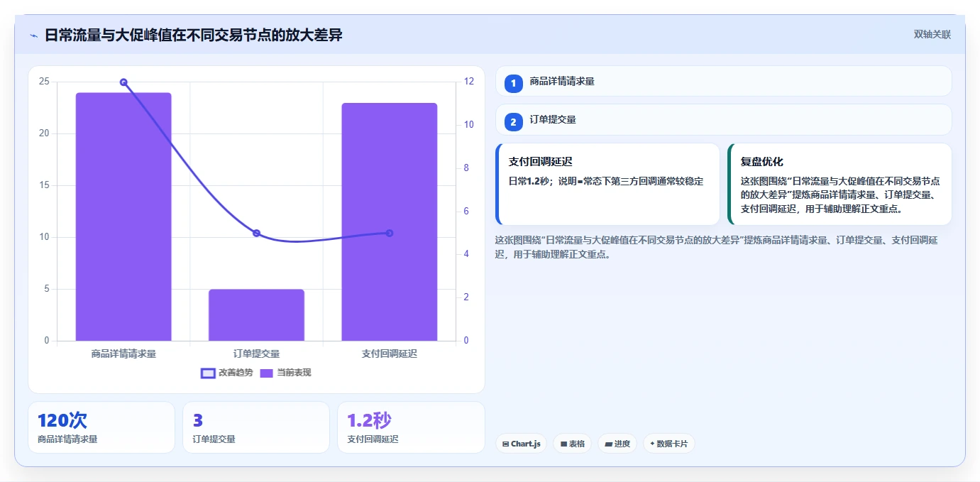The image size is (980, 482).
Task: Select the 数据卡片 tag
Action: click(668, 444)
